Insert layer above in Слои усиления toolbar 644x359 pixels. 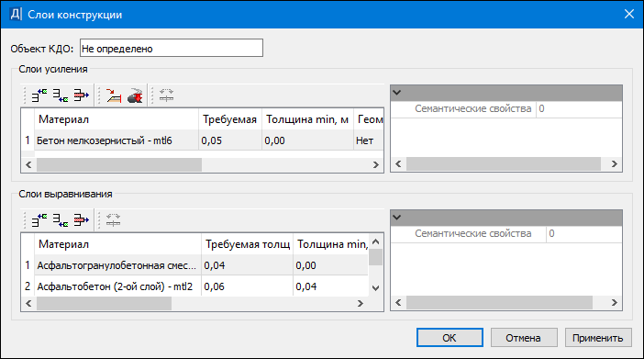coord(39,95)
